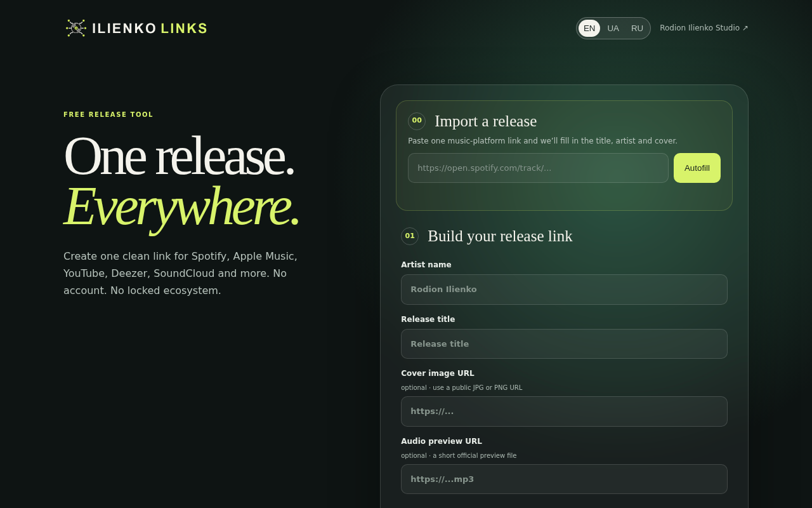The height and width of the screenshot is (508, 812).
Task: Click the Release title input field
Action: tap(564, 344)
